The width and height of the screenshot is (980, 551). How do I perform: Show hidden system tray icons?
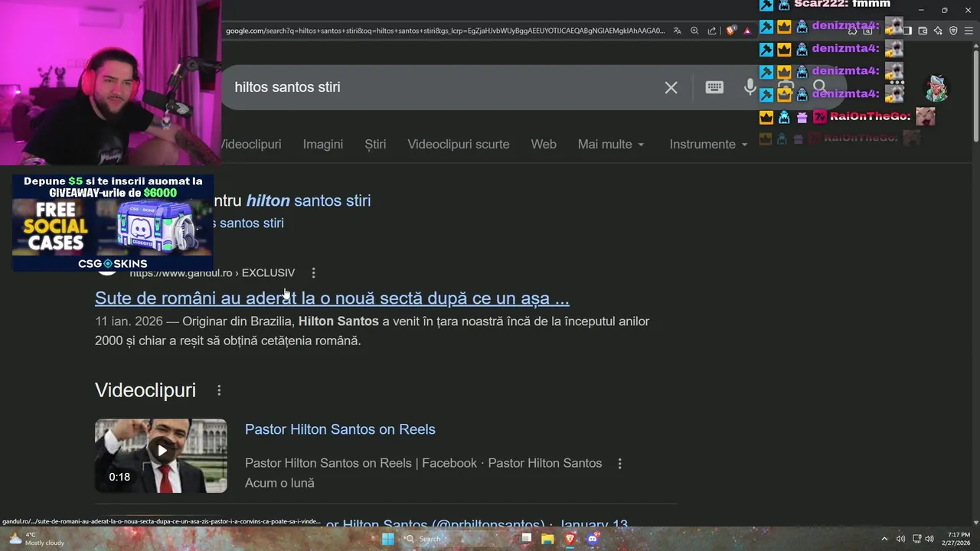[x=884, y=539]
